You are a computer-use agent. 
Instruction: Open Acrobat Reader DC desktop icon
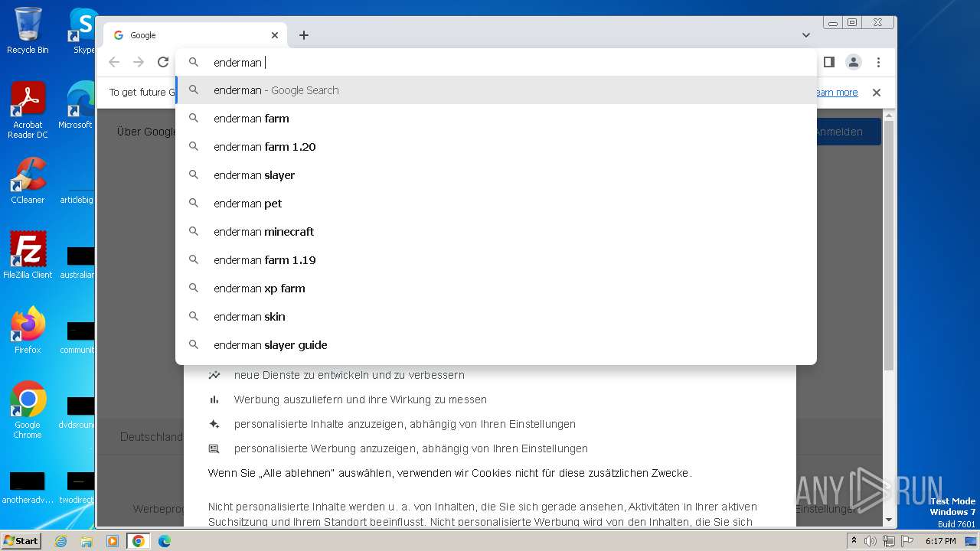point(28,110)
